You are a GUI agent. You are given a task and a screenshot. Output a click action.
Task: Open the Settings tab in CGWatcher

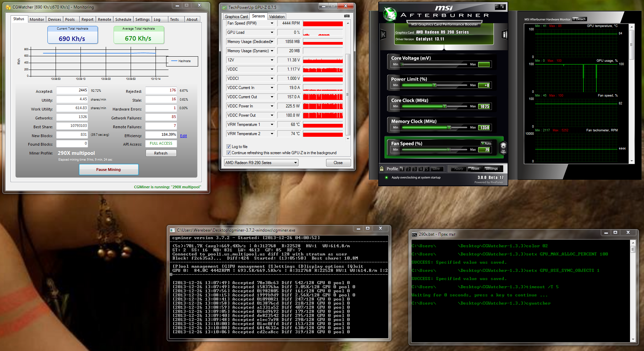[x=142, y=19]
